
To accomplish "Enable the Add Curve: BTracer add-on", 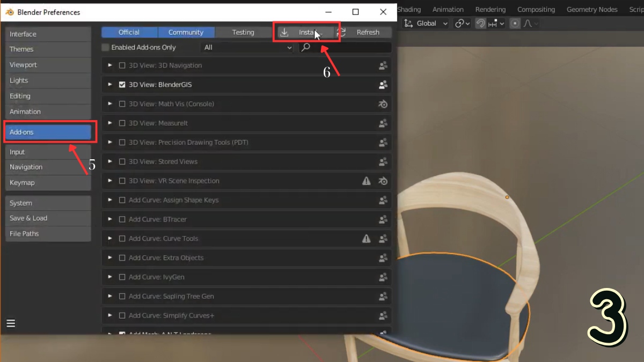I will tap(122, 219).
